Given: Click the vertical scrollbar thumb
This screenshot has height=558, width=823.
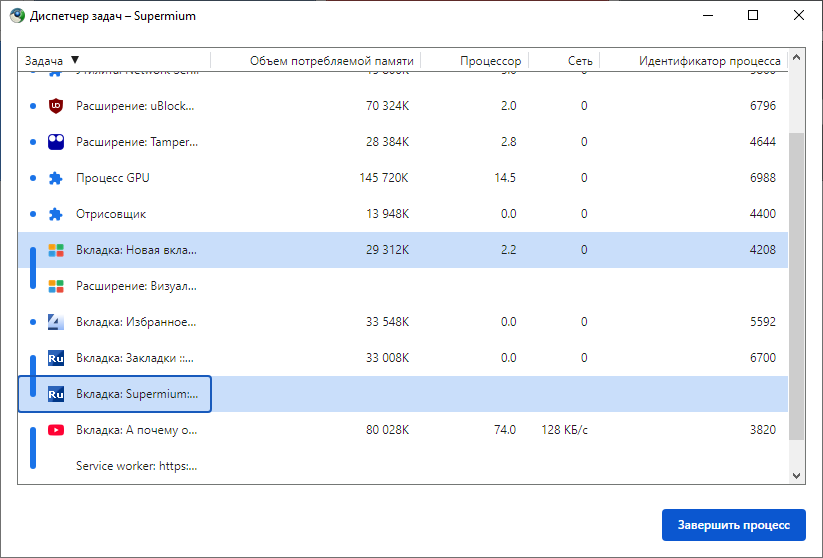Looking at the screenshot, I should [796, 286].
